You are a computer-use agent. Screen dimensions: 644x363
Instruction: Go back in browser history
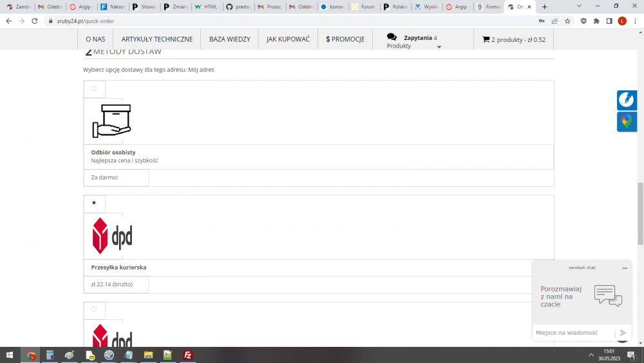[9, 21]
